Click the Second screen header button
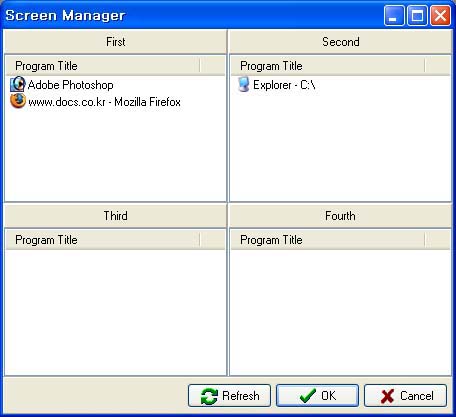Viewport: 456px width, 417px height. click(x=340, y=42)
